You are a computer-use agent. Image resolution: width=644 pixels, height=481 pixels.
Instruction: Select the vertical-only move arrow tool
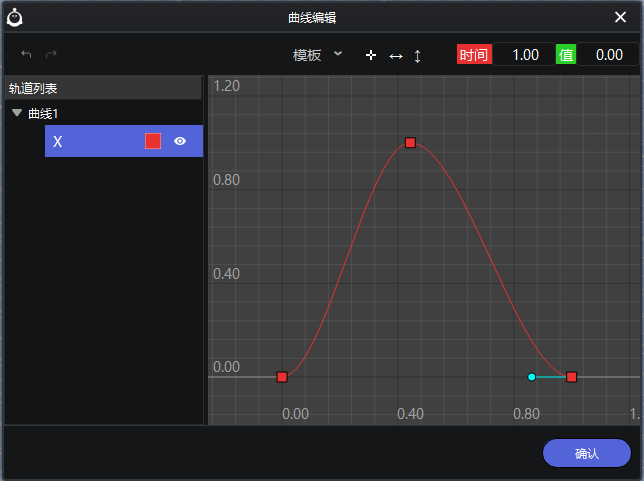click(x=418, y=56)
